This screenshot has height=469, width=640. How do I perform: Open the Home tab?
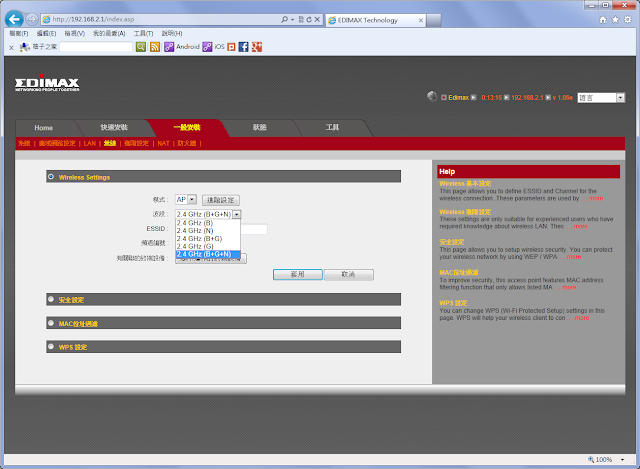click(x=44, y=128)
